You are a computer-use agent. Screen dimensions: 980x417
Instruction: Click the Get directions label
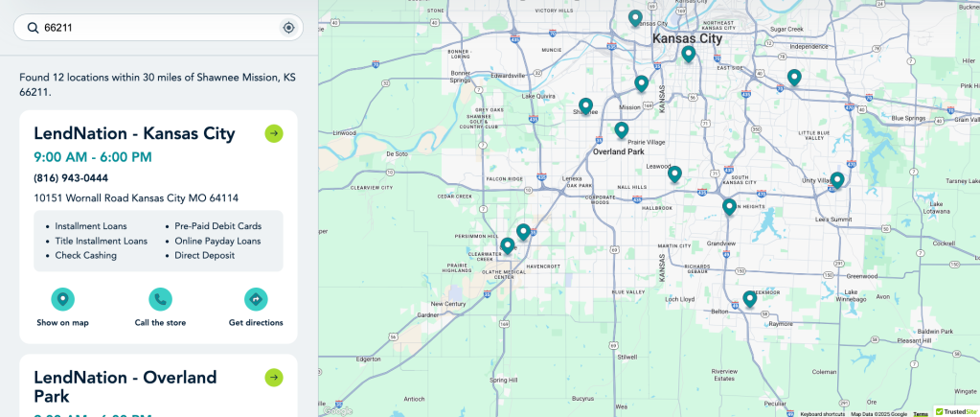256,323
